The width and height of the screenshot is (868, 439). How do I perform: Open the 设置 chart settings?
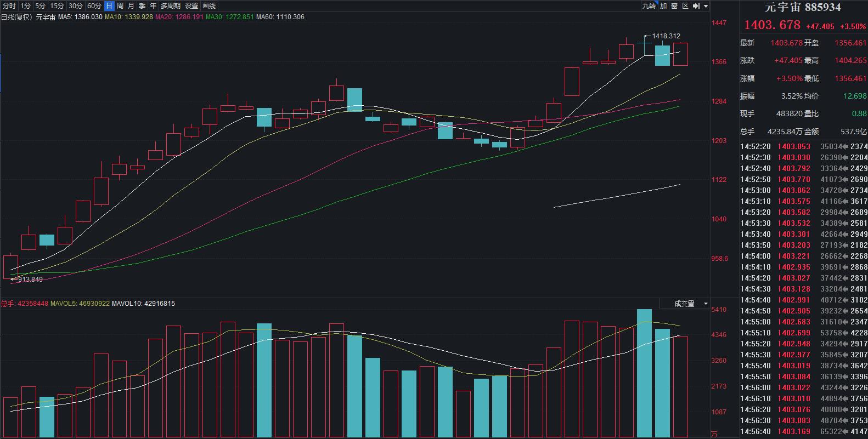pos(191,6)
